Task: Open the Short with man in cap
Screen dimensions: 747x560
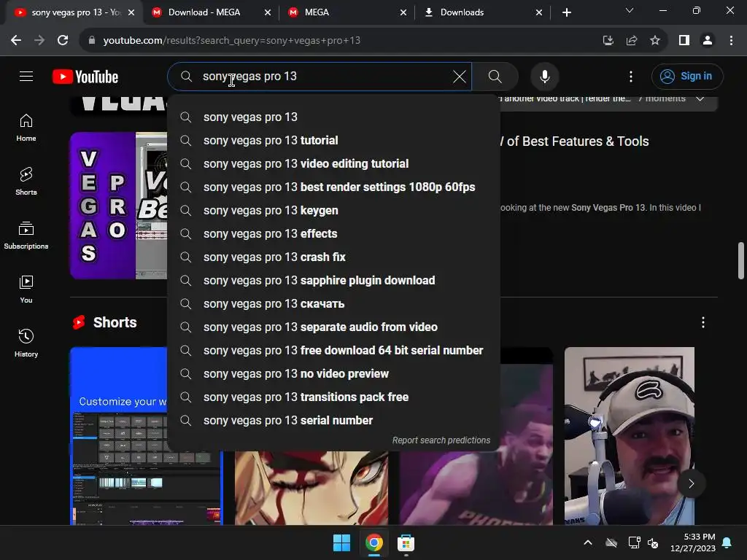Action: [x=630, y=436]
